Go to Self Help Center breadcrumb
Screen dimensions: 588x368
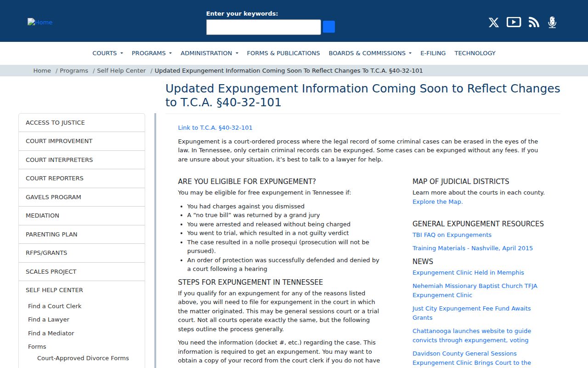(121, 70)
